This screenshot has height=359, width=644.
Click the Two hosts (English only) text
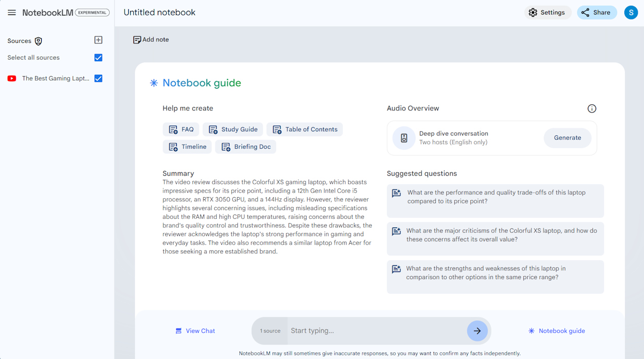tap(453, 142)
